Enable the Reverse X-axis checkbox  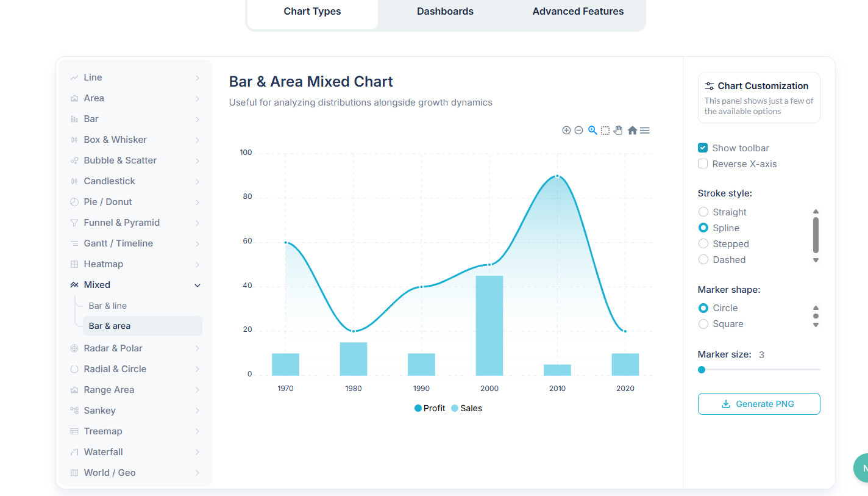(x=703, y=164)
